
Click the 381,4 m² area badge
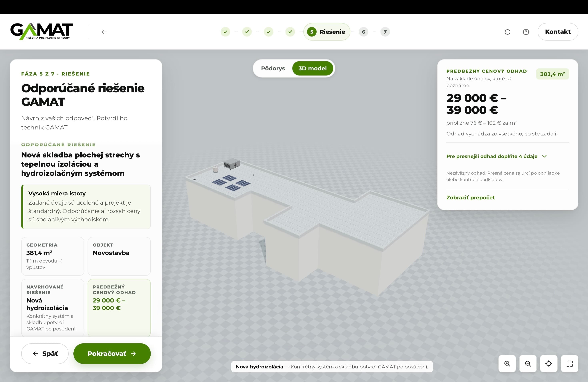coord(552,74)
